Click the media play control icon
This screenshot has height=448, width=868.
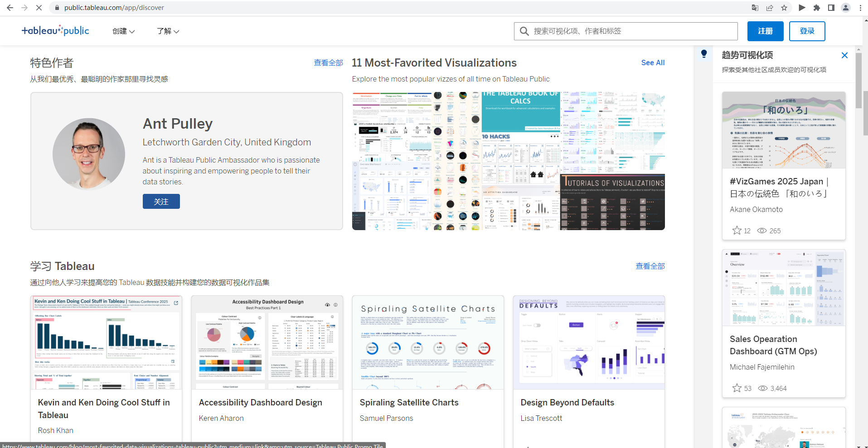[802, 8]
